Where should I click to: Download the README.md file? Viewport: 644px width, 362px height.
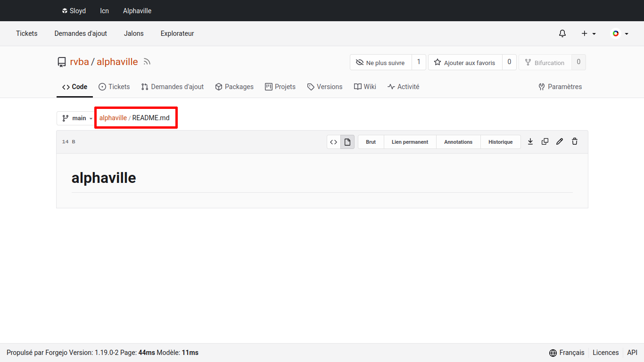(x=530, y=141)
